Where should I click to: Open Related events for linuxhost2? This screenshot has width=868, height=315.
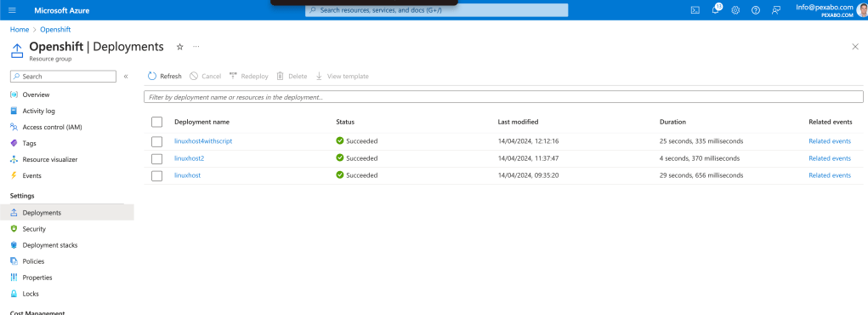[x=830, y=158]
